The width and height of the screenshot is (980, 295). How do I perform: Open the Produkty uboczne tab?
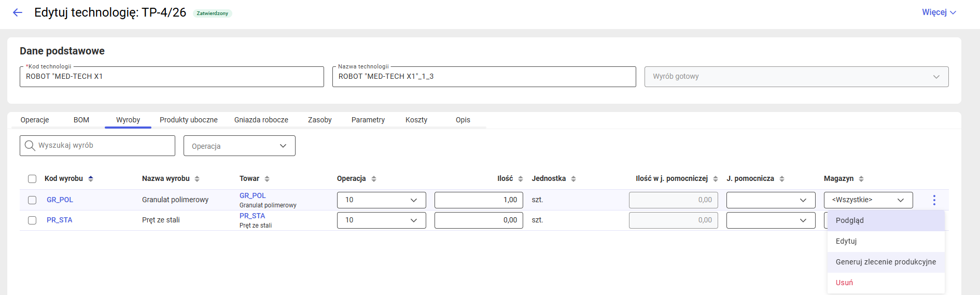pyautogui.click(x=189, y=120)
